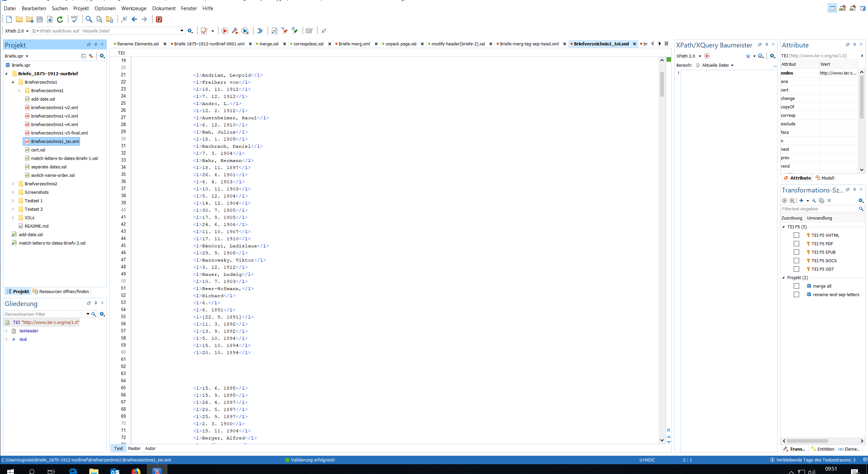Run transformation scenario with red play icon
868x474 pixels.
point(224,31)
